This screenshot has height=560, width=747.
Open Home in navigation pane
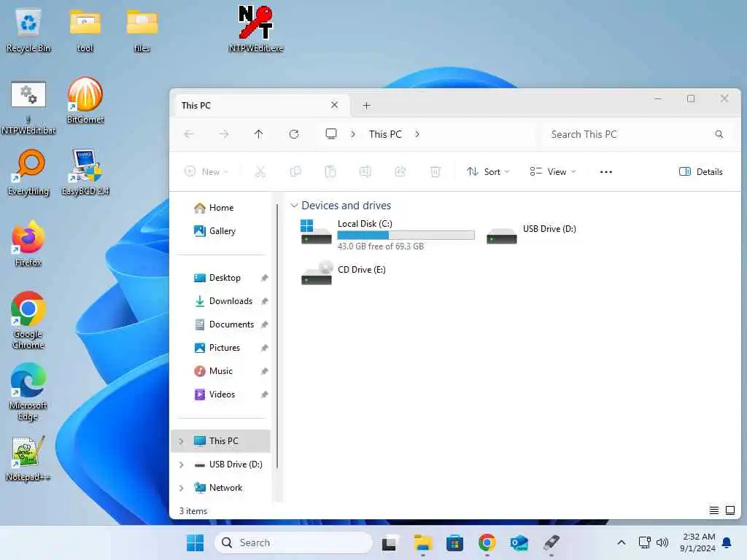(x=222, y=208)
